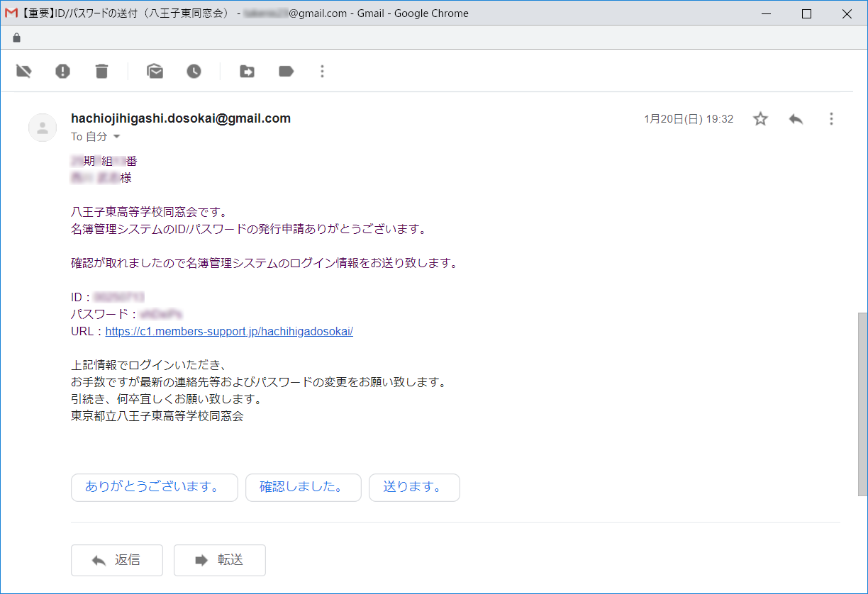This screenshot has width=868, height=594.
Task: Click the date 1月20日(日) 19:32
Action: click(x=689, y=119)
